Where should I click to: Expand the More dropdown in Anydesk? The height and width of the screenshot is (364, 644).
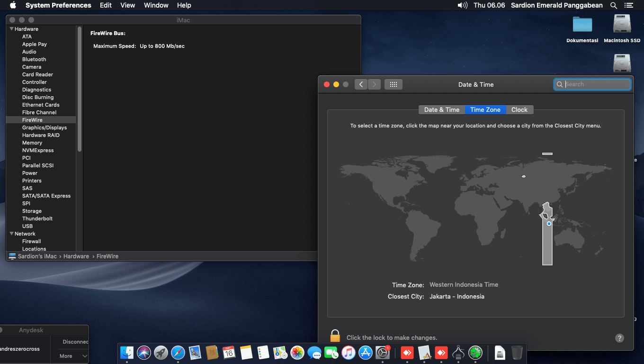click(x=73, y=356)
